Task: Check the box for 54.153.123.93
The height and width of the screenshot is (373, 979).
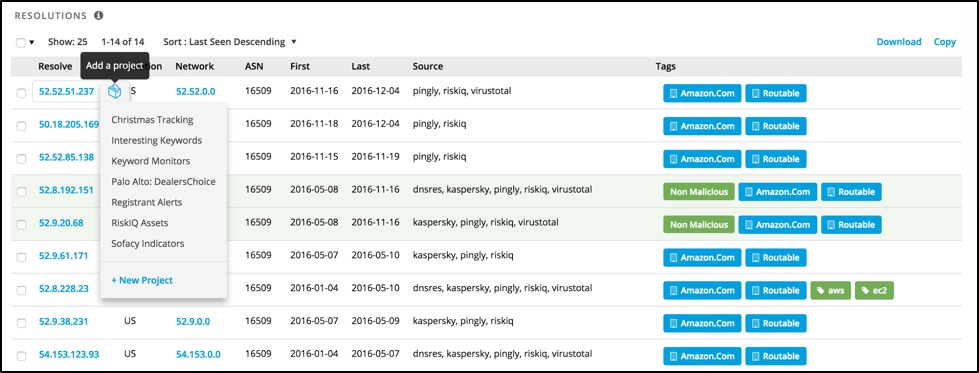Action: [21, 356]
